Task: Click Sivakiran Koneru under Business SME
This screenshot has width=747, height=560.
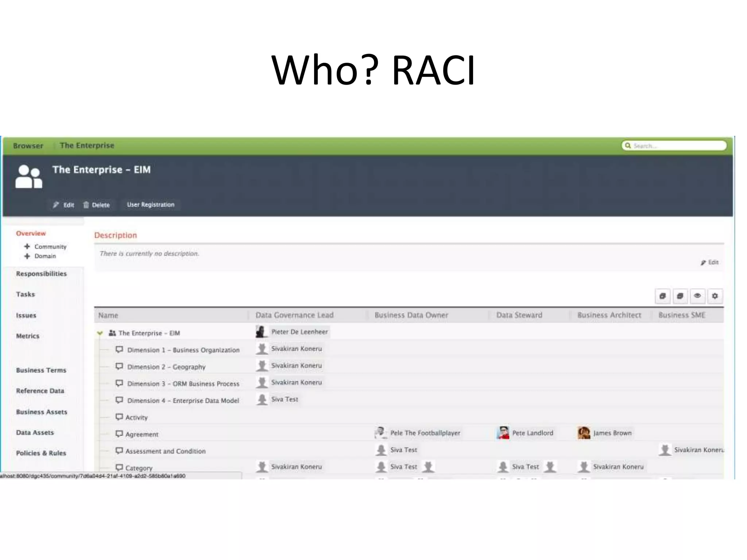Action: [699, 450]
